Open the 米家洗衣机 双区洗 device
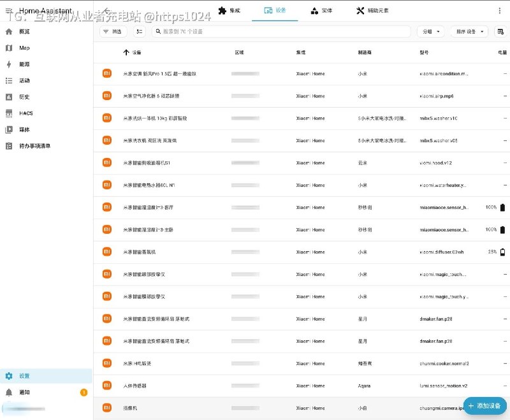This screenshot has height=420, width=510. (x=150, y=140)
